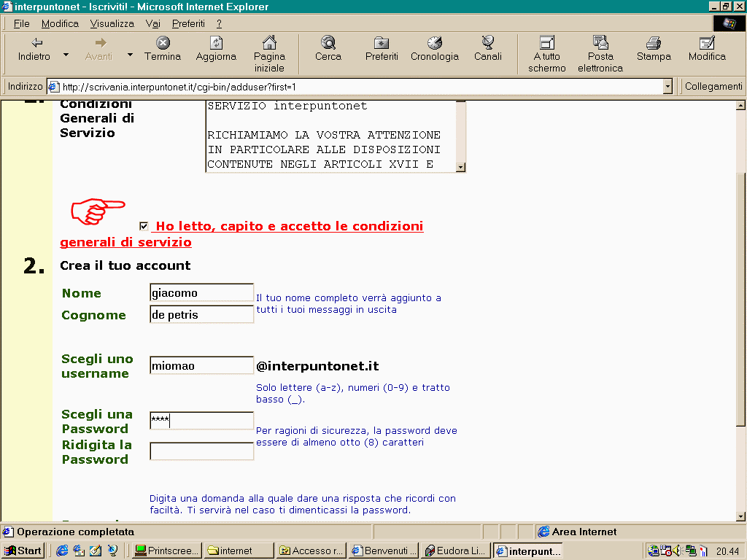Switch to Accesso r... taskbar window

(x=311, y=551)
